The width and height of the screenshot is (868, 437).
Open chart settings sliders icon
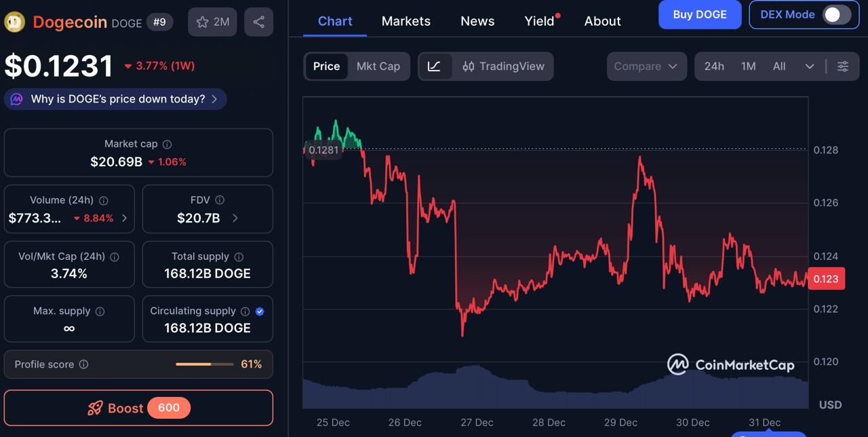point(843,66)
